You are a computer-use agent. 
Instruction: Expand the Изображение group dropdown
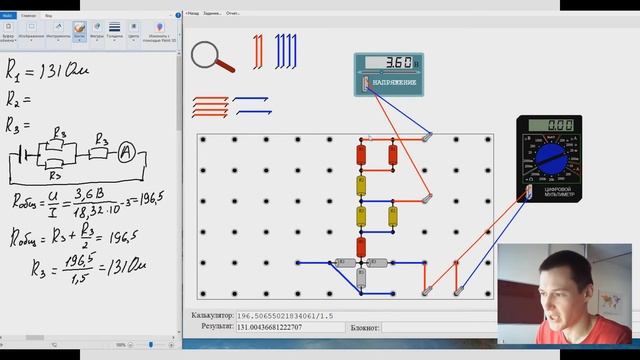31,32
